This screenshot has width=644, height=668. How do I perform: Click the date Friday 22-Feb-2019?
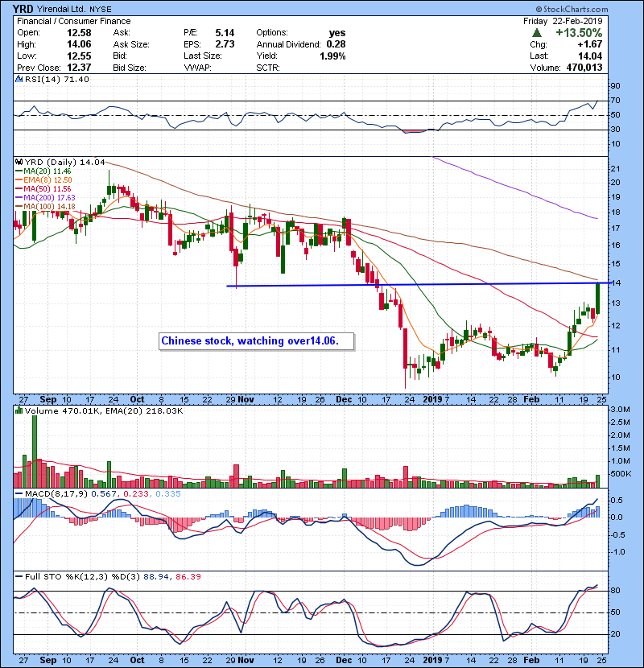click(563, 21)
